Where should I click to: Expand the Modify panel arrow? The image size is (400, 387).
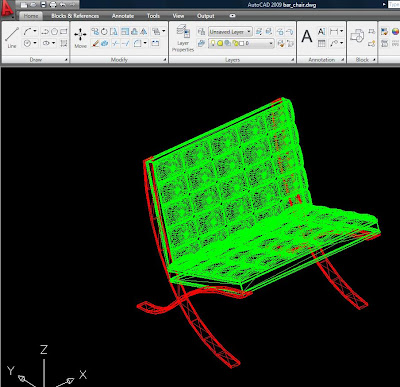pos(165,60)
